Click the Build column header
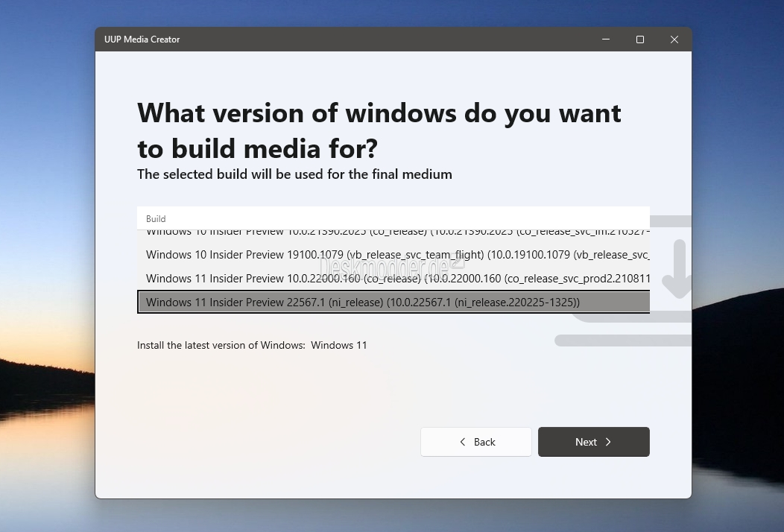This screenshot has width=784, height=532. tap(393, 218)
